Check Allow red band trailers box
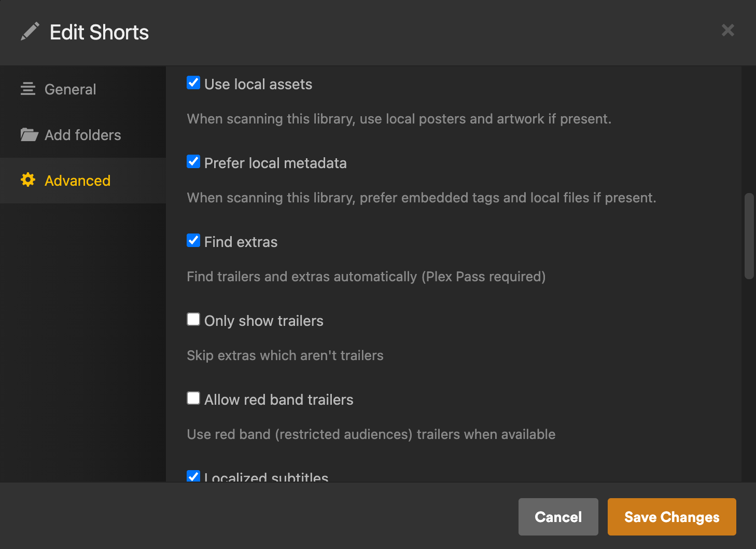 click(193, 399)
